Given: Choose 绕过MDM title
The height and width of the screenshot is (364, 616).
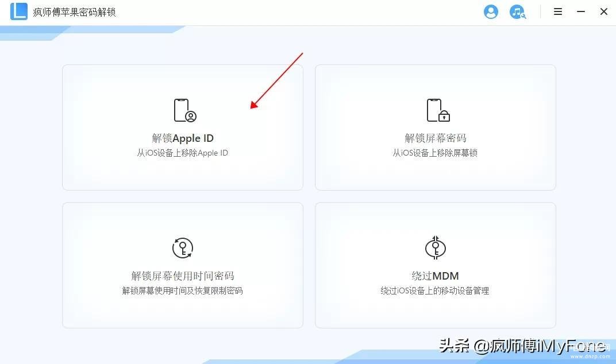Looking at the screenshot, I should click(x=436, y=276).
